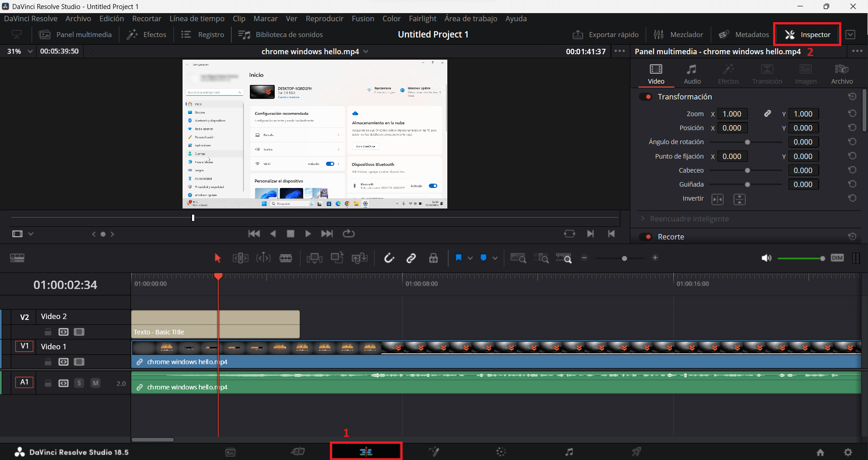Mute audio via speaker icon
This screenshot has height=460, width=868.
click(x=766, y=258)
